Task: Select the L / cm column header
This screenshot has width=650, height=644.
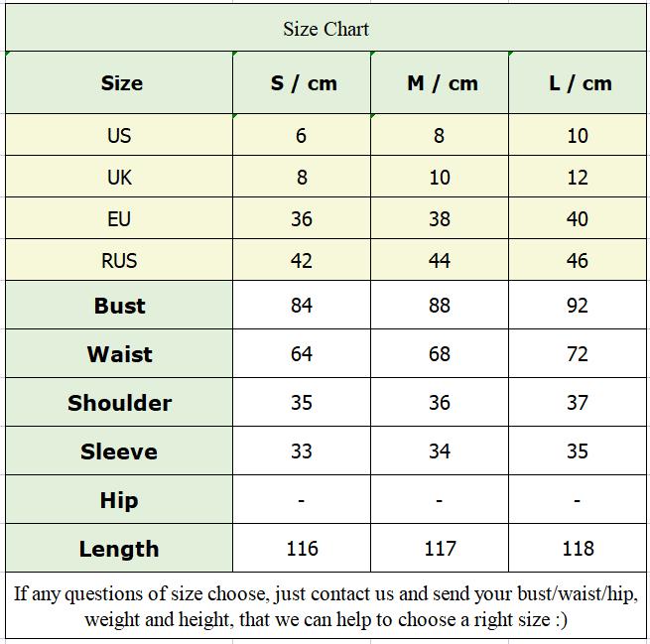Action: coord(578,83)
